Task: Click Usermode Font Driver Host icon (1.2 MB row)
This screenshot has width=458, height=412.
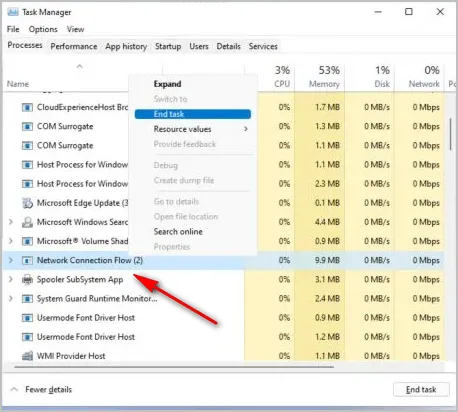Action: (27, 337)
